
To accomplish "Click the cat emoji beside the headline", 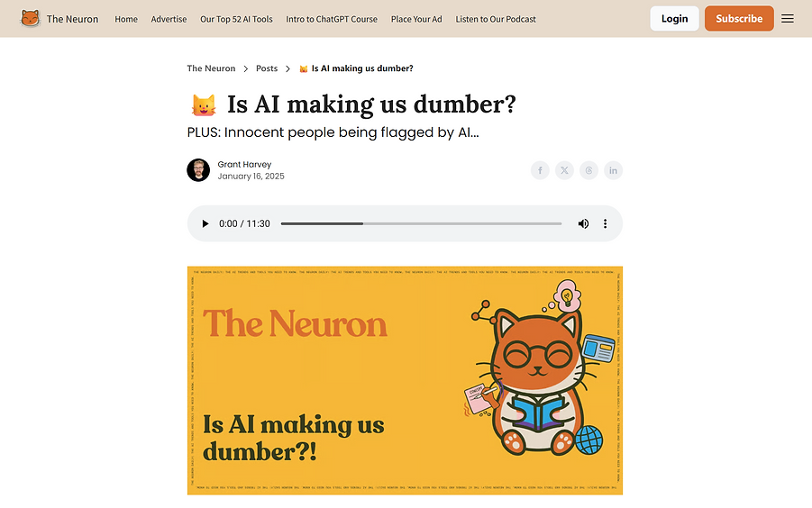I will pyautogui.click(x=204, y=105).
